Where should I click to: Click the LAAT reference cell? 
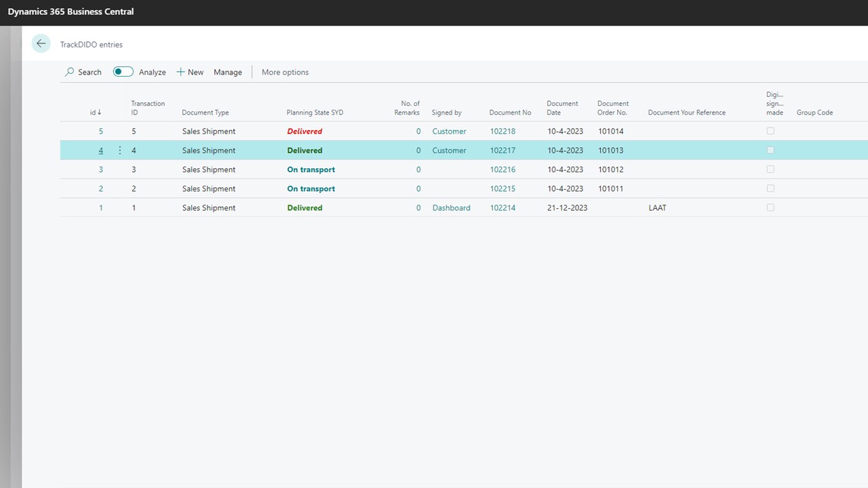tap(657, 208)
